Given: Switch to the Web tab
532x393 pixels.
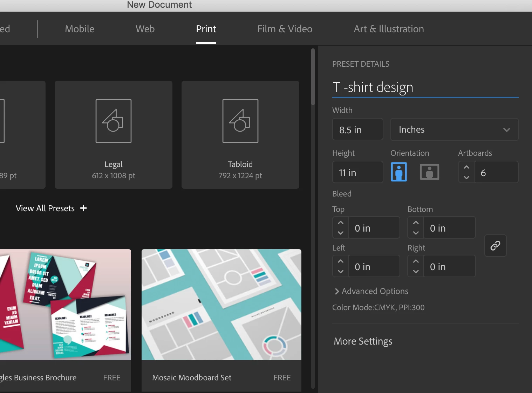Looking at the screenshot, I should click(145, 29).
